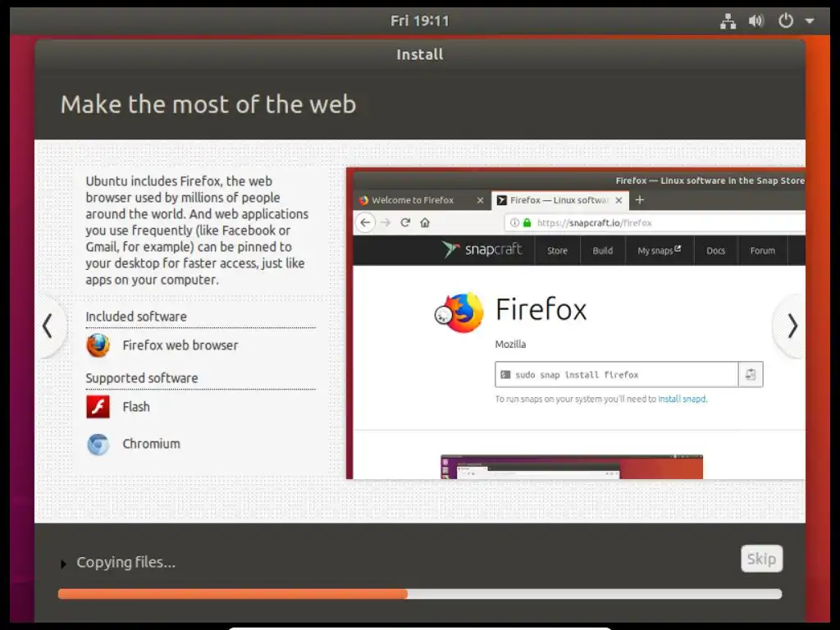The width and height of the screenshot is (840, 630).
Task: Open the Store menu on snapcraft
Action: pos(557,251)
